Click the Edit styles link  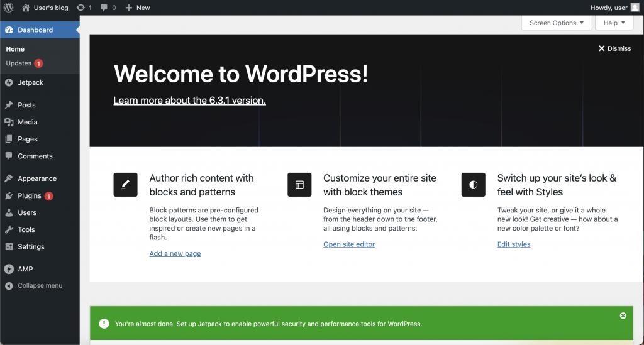(514, 244)
